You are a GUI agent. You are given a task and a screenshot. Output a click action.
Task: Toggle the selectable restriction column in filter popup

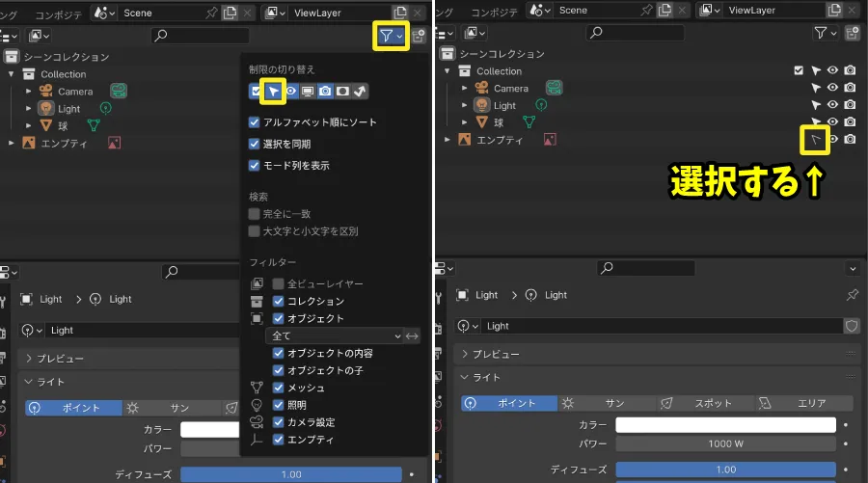tap(273, 92)
